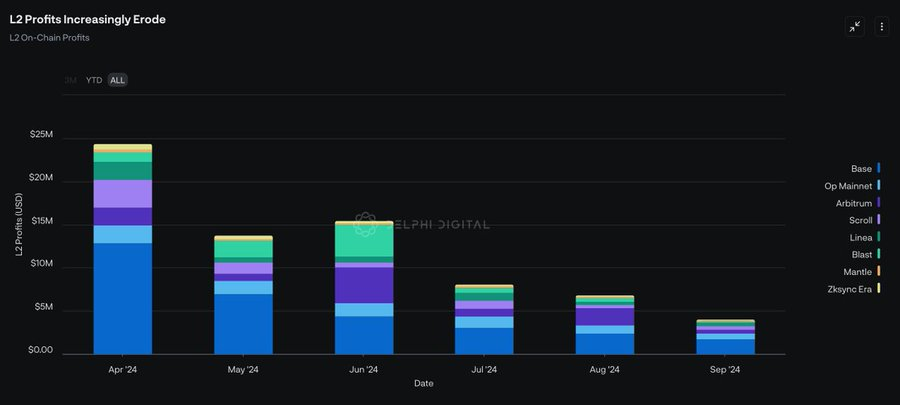Click the Scroll legend color swatch
Screen dimensions: 900x405
879,220
